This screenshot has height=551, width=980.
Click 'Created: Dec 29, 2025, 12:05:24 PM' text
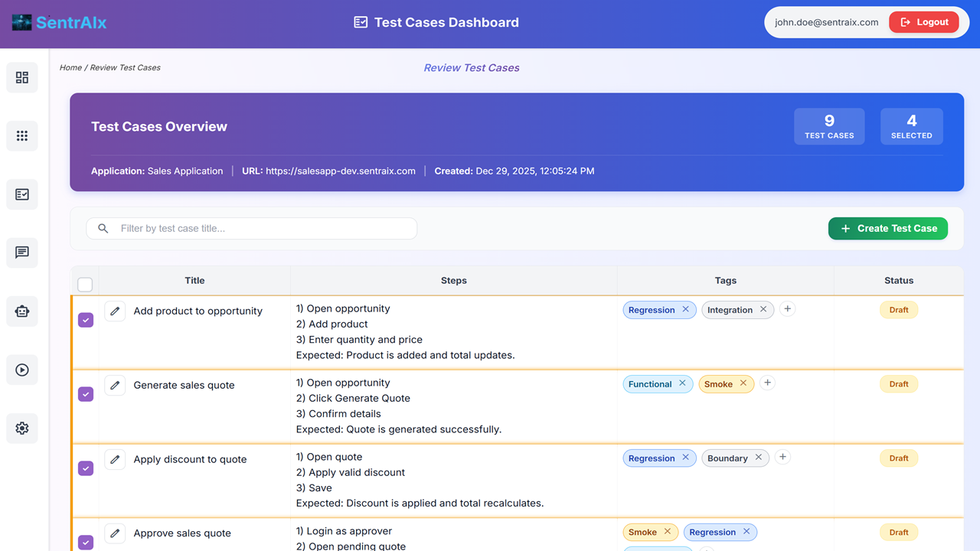[x=514, y=171]
